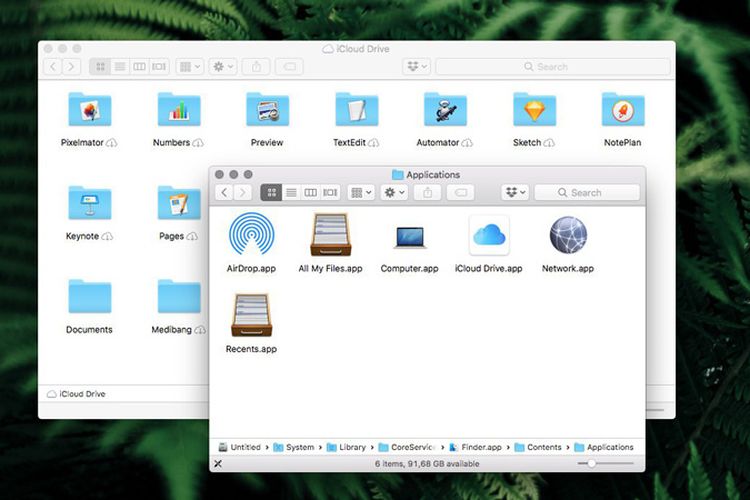Open Numbers folder in iCloud Drive
The width and height of the screenshot is (750, 500).
(x=179, y=109)
